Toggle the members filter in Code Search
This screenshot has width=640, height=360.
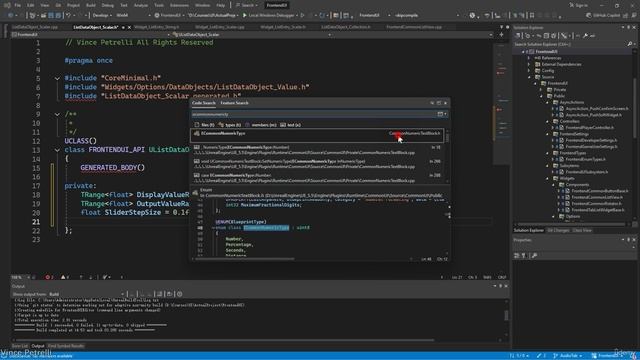click(260, 125)
